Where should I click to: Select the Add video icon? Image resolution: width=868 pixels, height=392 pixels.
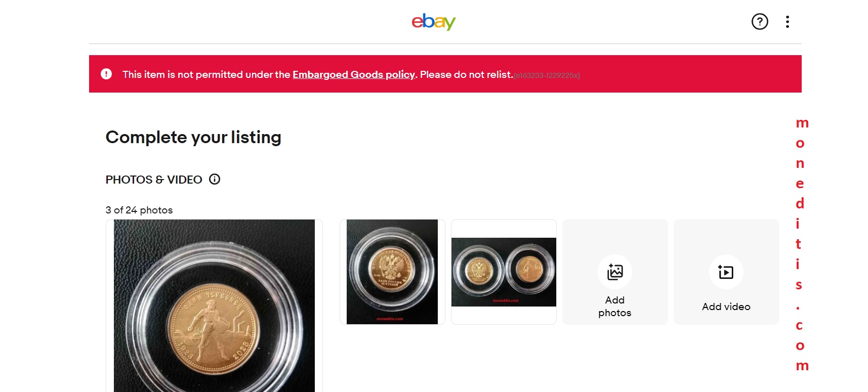point(726,272)
